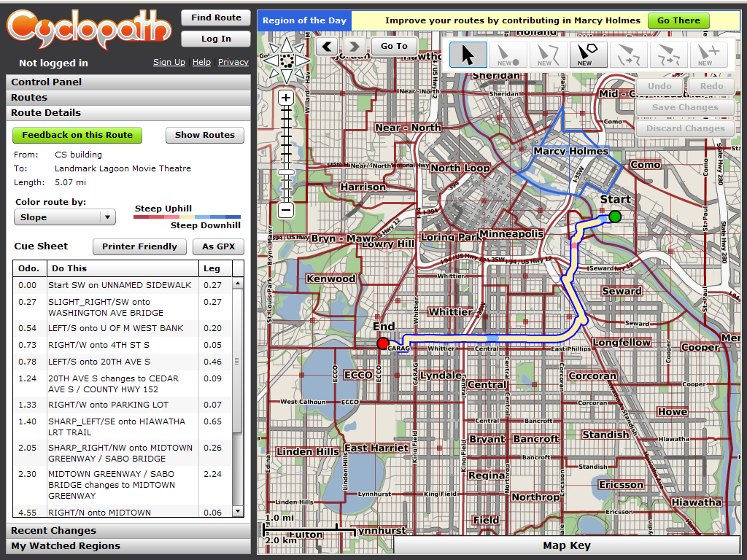Screen dimensions: 747x560
Task: Give Feedback on this Route
Action: click(x=77, y=135)
